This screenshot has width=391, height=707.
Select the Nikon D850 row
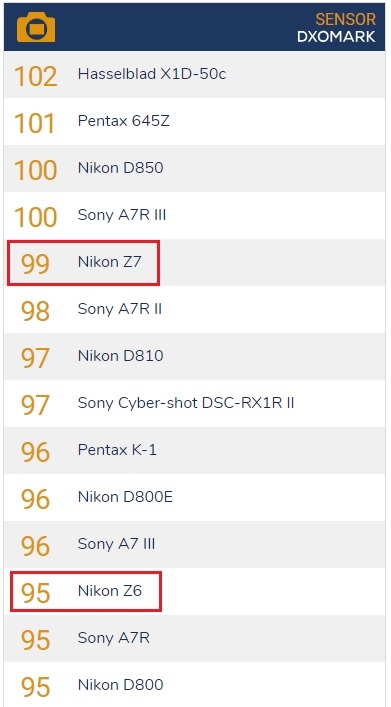195,168
